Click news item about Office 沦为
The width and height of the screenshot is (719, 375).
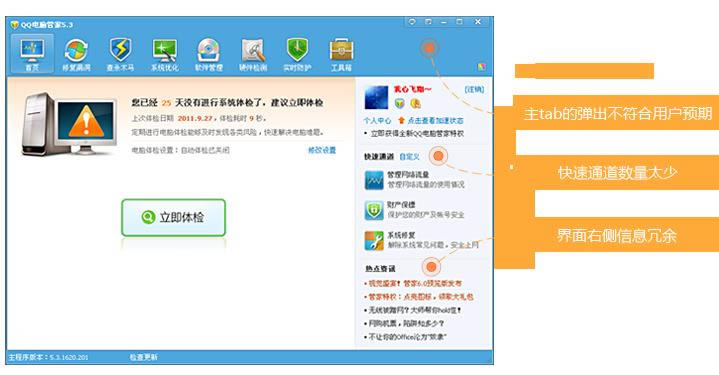pos(407,336)
